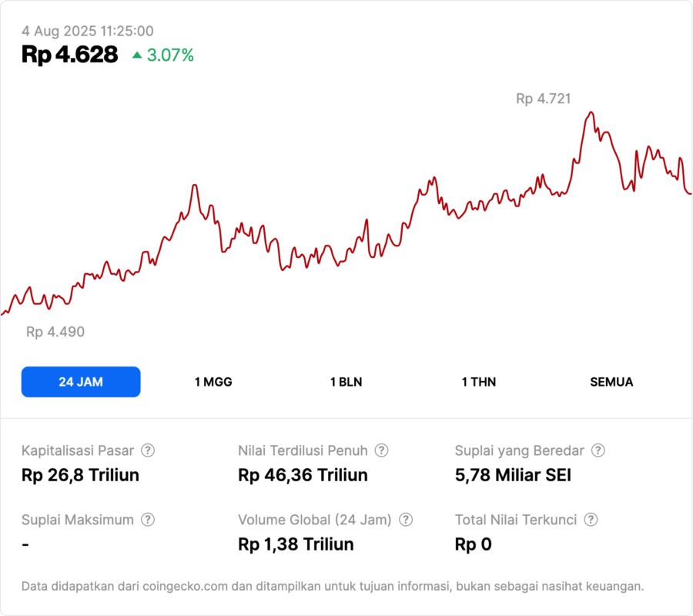Click help icon beside Total Nilai Terkunci
The width and height of the screenshot is (693, 616).
pyautogui.click(x=590, y=520)
